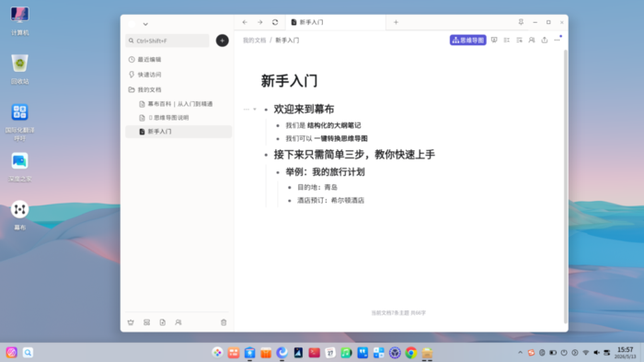Open the launcher icon at taskbar left
The height and width of the screenshot is (362, 644).
coord(11,353)
